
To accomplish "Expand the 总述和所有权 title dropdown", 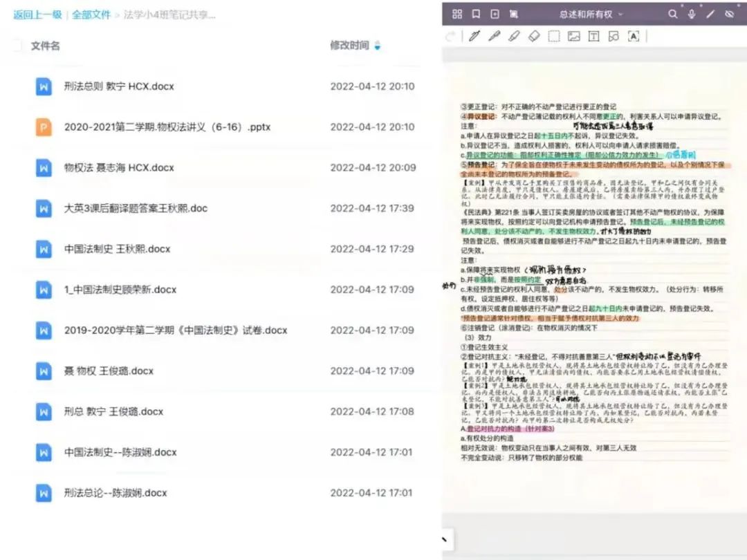I will click(x=620, y=15).
